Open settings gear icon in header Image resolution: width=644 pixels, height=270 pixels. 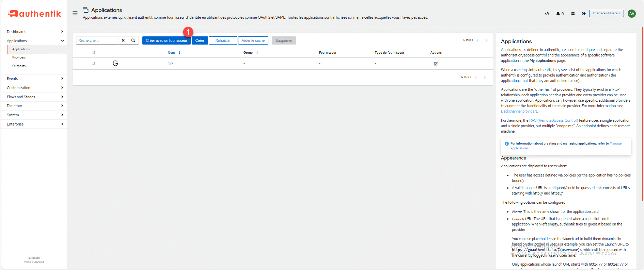(x=573, y=14)
